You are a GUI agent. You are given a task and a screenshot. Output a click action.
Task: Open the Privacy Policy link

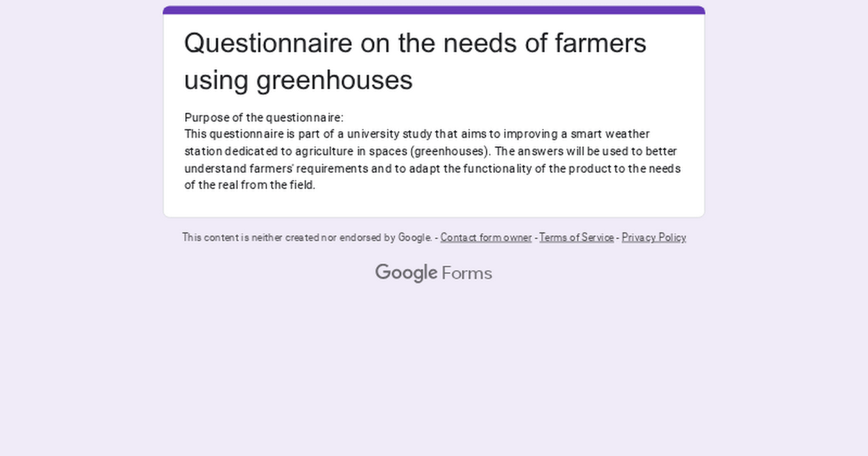[654, 237]
